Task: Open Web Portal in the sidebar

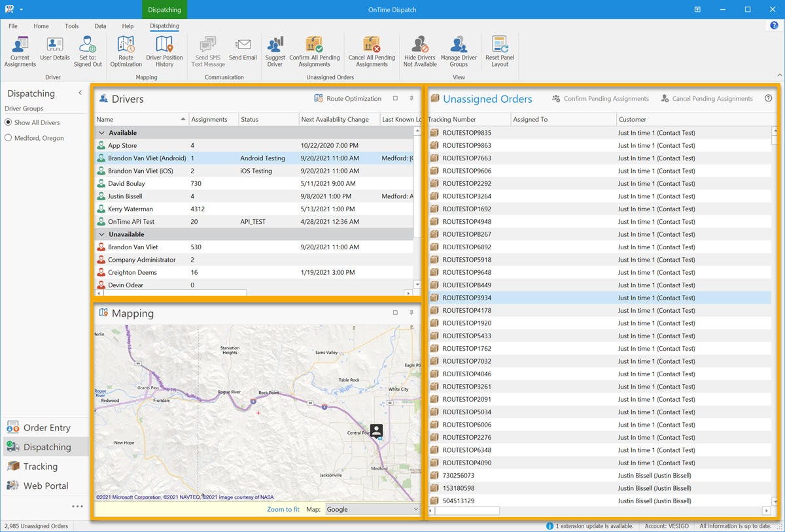Action: [x=46, y=486]
